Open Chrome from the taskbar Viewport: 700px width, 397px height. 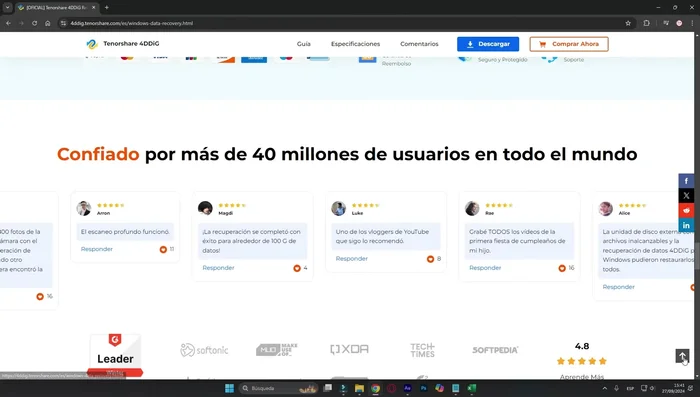tap(375, 388)
